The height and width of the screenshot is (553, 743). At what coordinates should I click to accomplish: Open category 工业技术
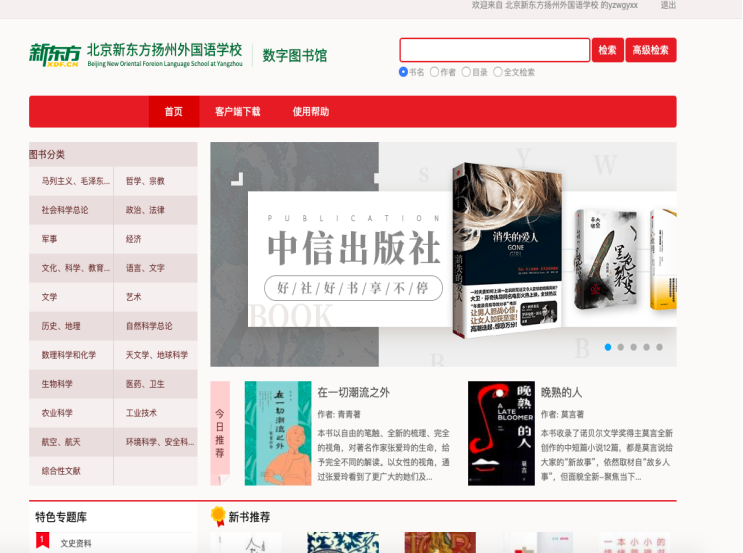pos(141,413)
